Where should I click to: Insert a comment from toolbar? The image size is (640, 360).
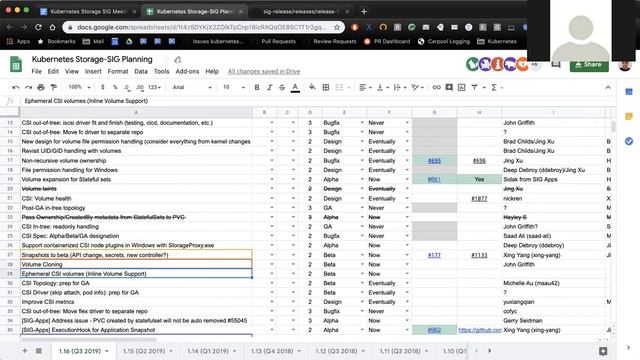pos(449,87)
